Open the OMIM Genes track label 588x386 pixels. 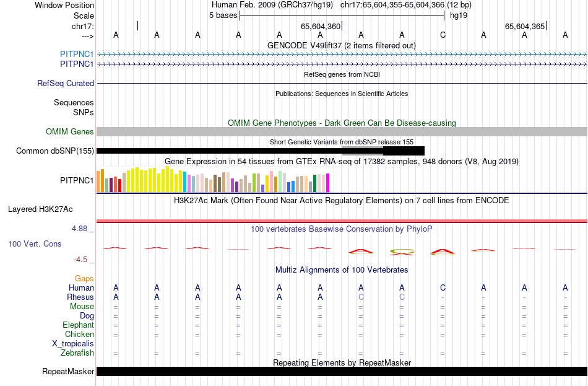point(70,132)
